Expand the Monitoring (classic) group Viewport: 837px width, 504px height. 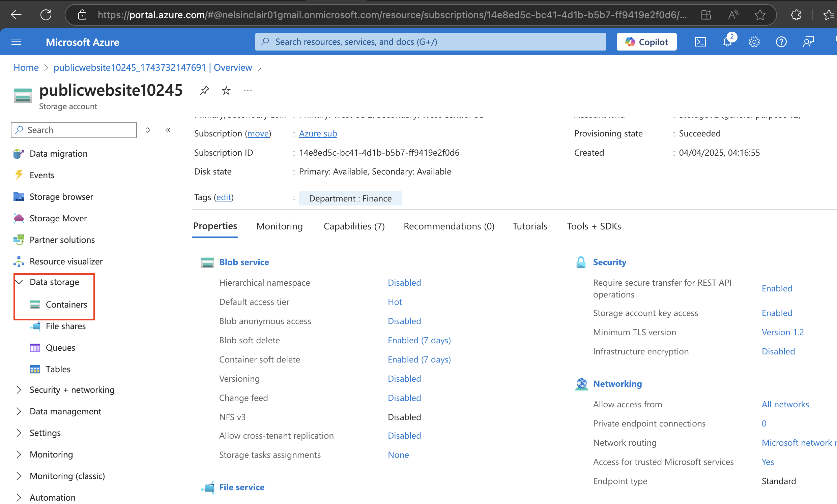click(x=67, y=476)
